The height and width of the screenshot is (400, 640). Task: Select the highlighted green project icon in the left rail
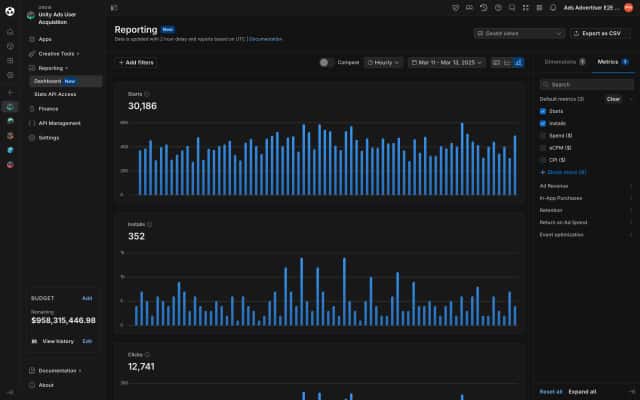(10, 107)
